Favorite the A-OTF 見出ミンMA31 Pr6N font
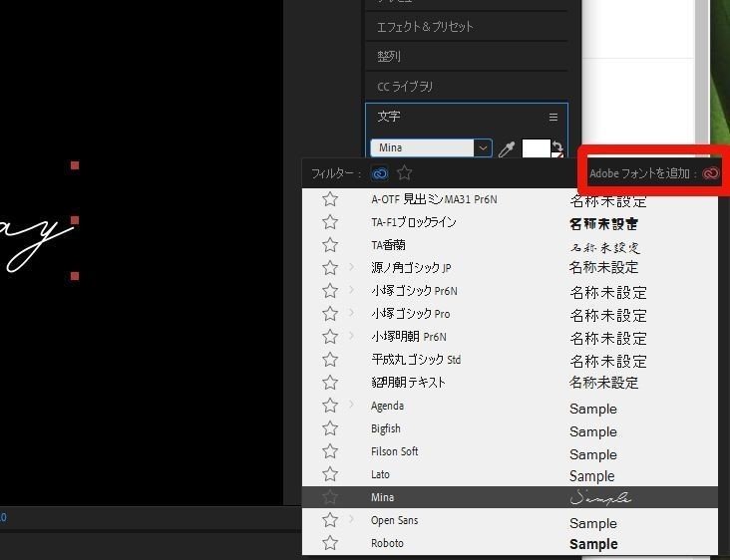Image resolution: width=730 pixels, height=560 pixels. 330,199
